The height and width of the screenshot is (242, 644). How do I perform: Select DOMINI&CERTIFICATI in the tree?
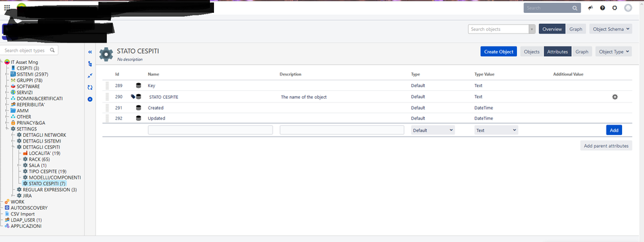40,99
